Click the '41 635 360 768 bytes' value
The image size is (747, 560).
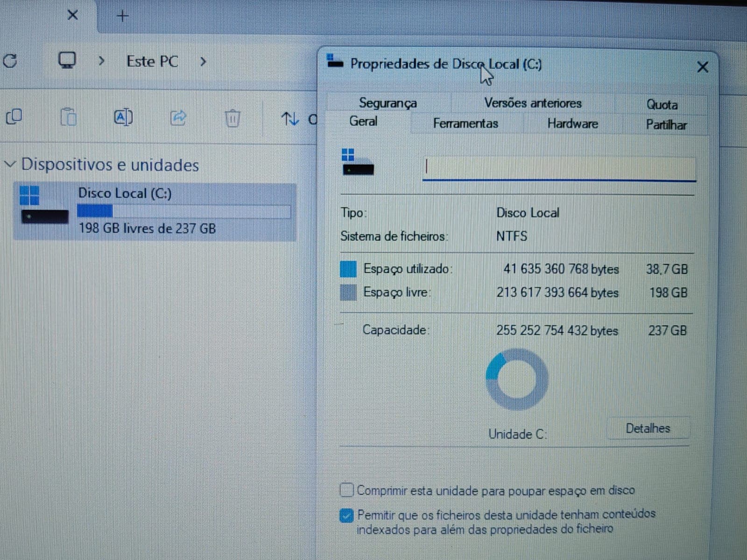coord(561,269)
